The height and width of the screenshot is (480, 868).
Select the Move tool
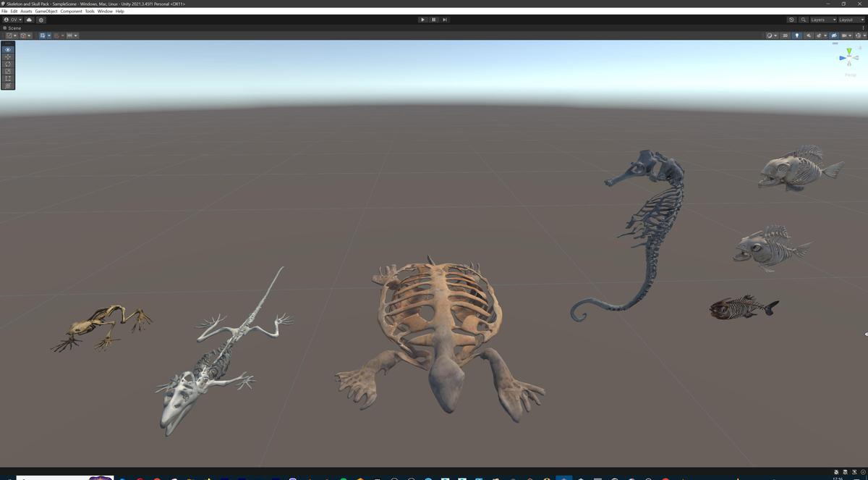(x=7, y=56)
